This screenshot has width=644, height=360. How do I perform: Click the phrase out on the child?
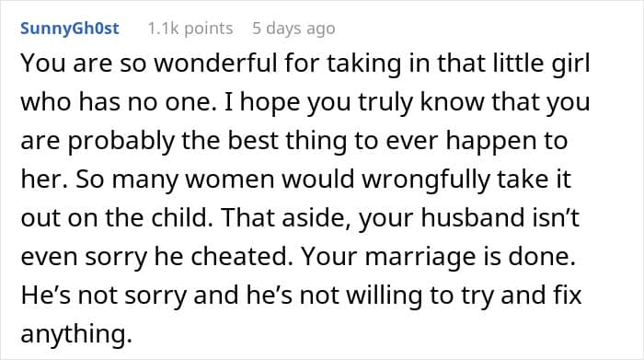(117, 218)
